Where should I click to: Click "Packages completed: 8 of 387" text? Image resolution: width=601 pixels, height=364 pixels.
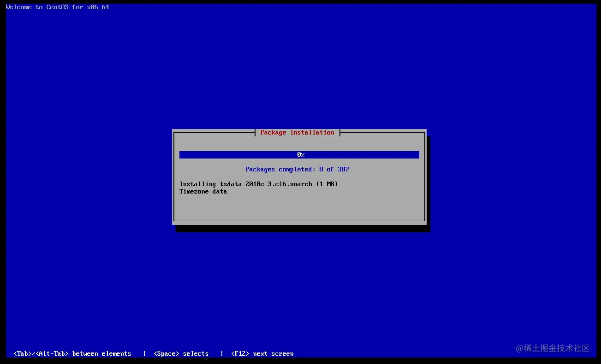297,170
